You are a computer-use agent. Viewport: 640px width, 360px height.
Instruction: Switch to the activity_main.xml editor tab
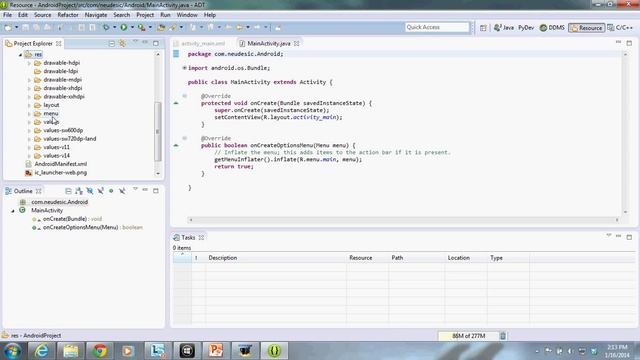click(202, 43)
